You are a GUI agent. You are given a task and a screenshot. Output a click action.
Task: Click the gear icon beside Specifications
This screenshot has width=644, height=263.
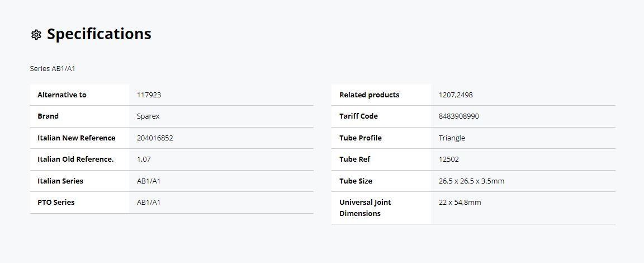tap(36, 35)
